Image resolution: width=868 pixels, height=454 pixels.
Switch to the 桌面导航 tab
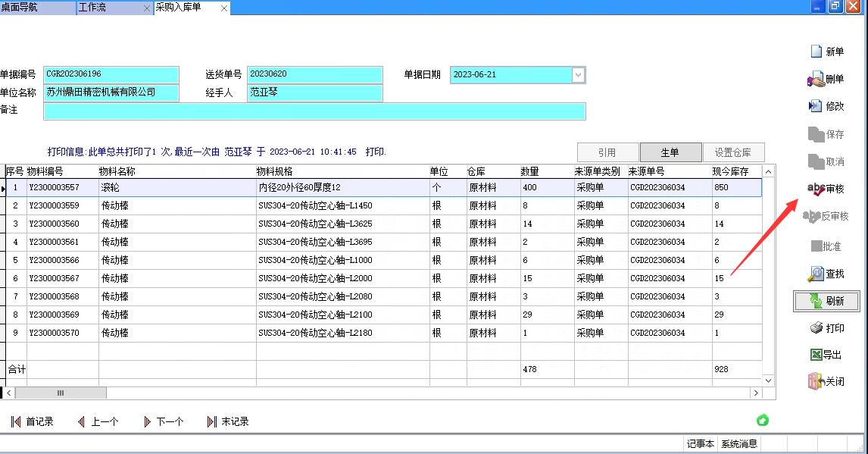pos(19,8)
